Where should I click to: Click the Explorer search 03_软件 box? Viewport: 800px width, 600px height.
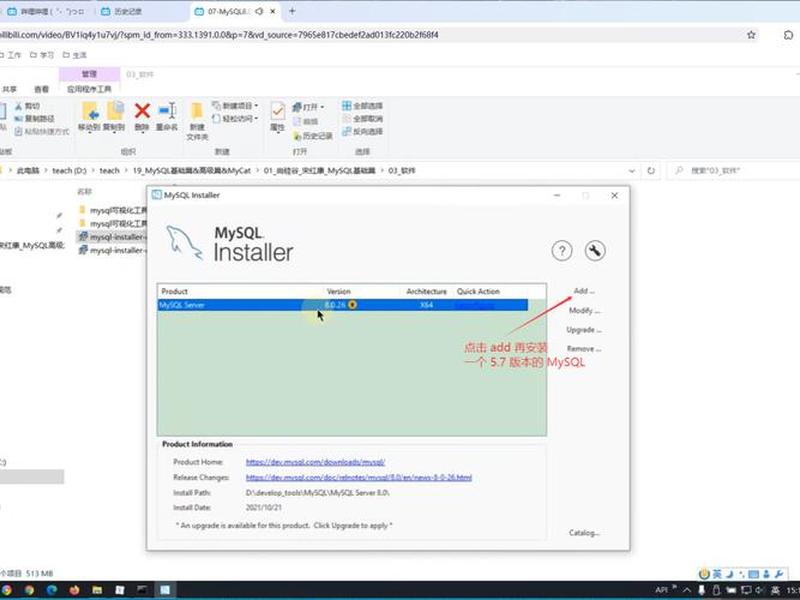tap(735, 171)
